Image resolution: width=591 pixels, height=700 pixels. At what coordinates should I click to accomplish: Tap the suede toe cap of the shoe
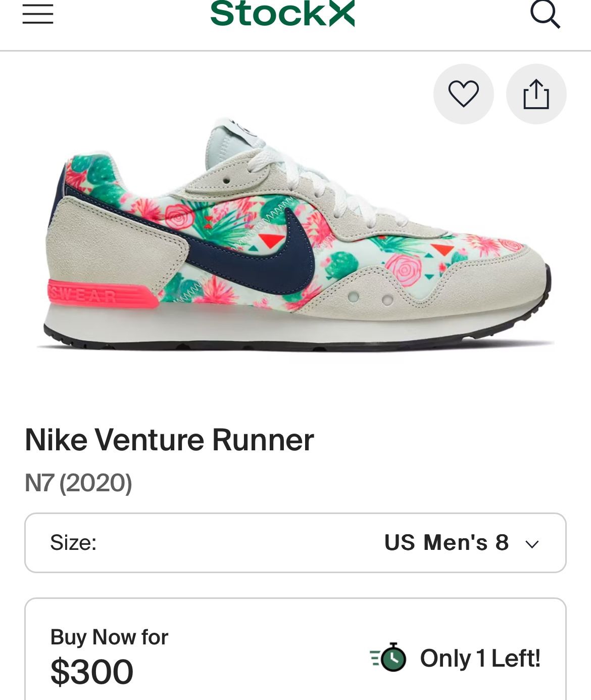point(510,273)
